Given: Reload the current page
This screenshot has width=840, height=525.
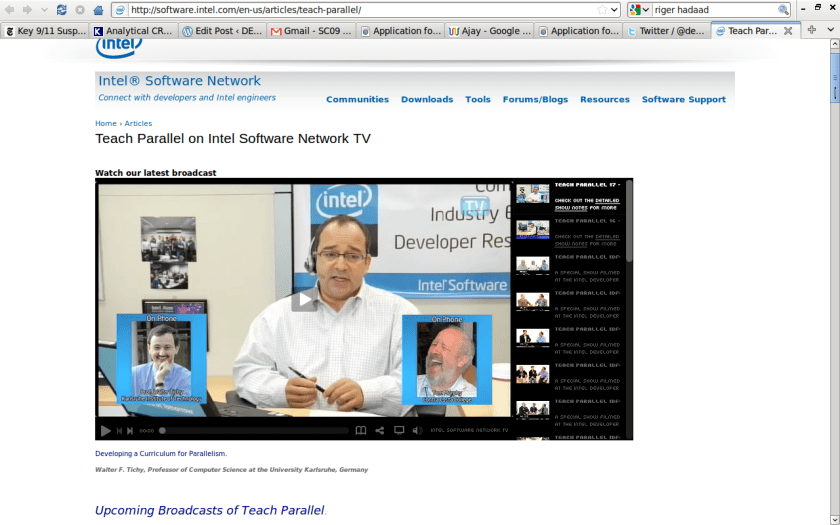Looking at the screenshot, I should [x=62, y=10].
